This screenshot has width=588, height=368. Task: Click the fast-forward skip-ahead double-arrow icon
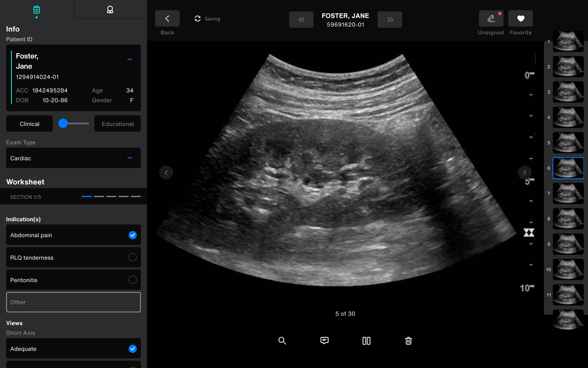pos(390,20)
